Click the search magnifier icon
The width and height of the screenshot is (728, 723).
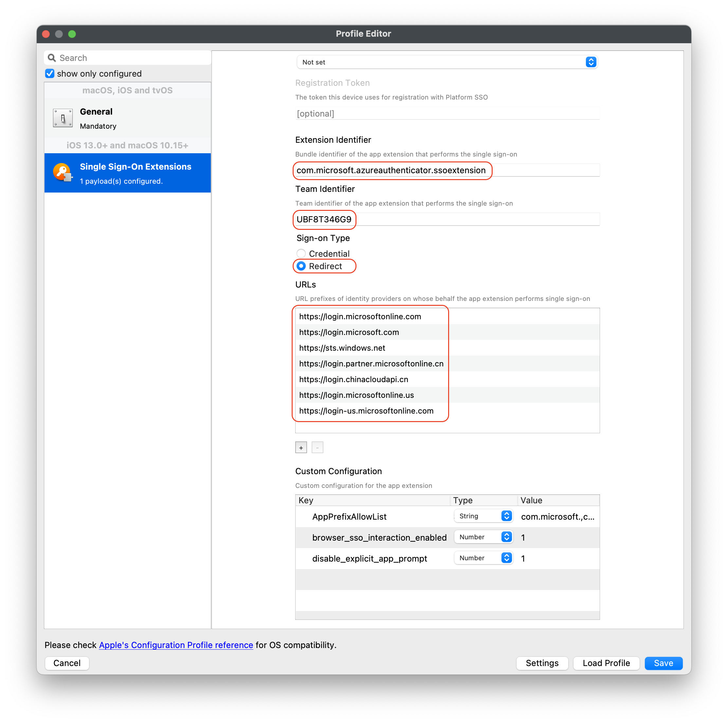click(x=52, y=58)
